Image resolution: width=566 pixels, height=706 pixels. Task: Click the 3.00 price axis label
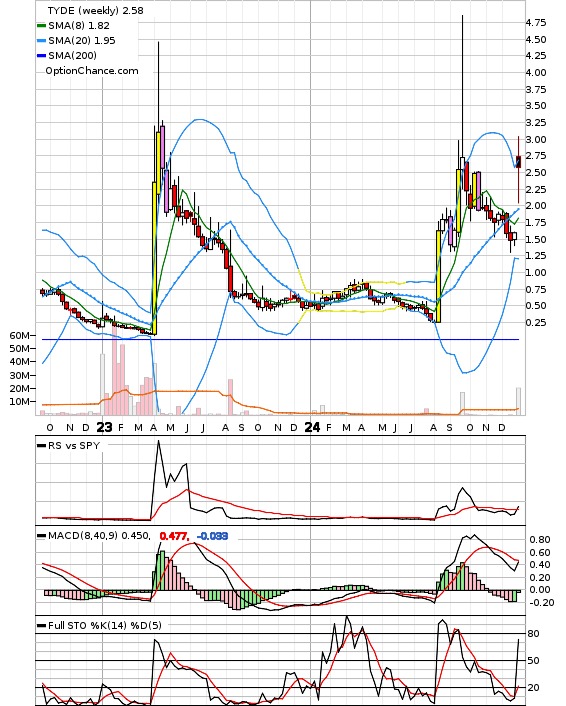[536, 139]
